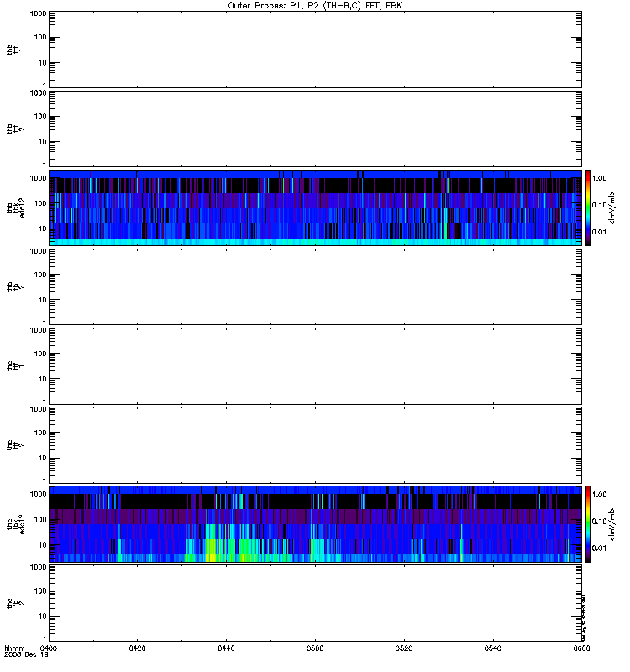
Task: Click the '0520' time axis label
Action: (404, 648)
